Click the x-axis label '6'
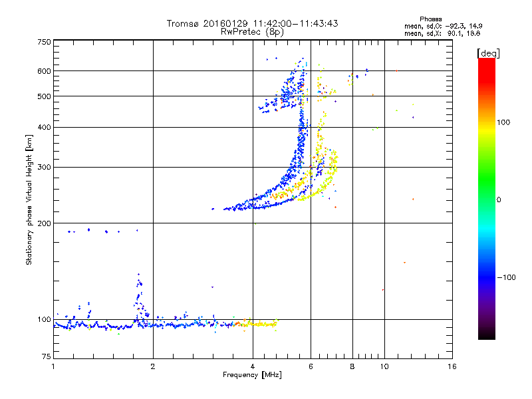The width and height of the screenshot is (532, 399). (311, 366)
